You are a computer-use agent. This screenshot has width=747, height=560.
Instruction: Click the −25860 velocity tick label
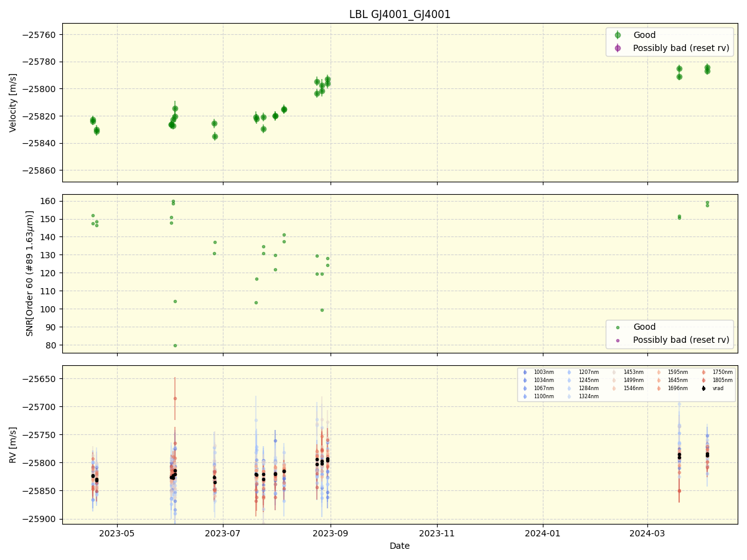point(39,170)
